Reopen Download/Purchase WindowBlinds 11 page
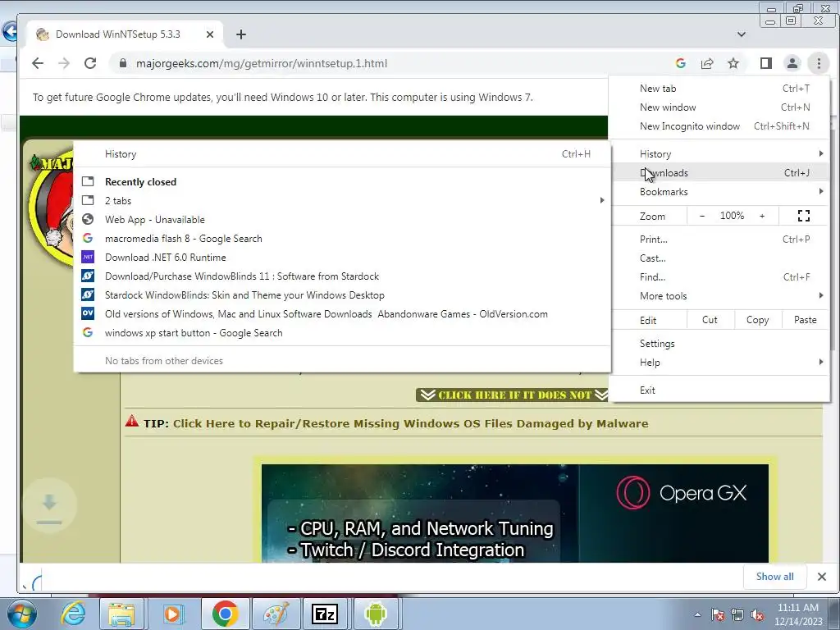Viewport: 840px width, 630px height. [342, 276]
